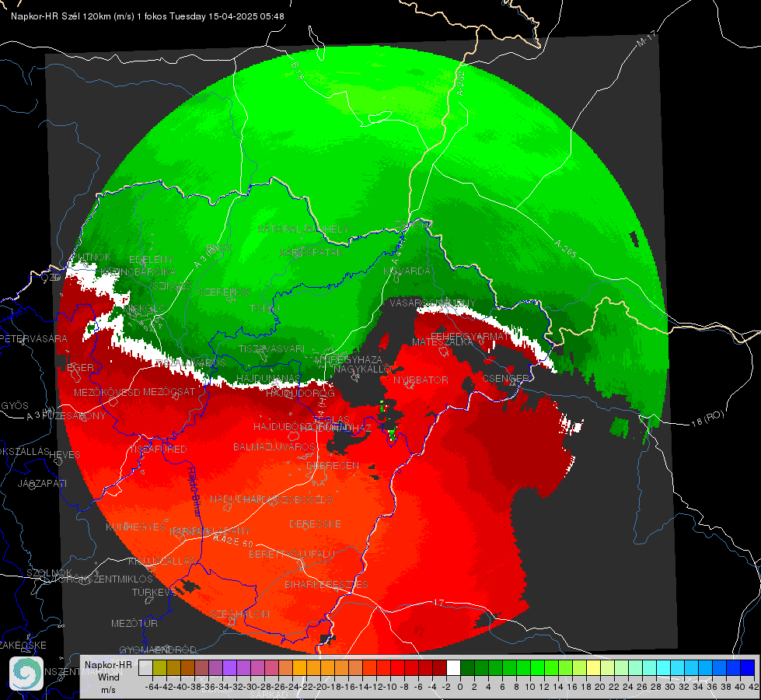This screenshot has height=700, width=761.
Task: Click the light gray first legend swatch
Action: click(145, 668)
